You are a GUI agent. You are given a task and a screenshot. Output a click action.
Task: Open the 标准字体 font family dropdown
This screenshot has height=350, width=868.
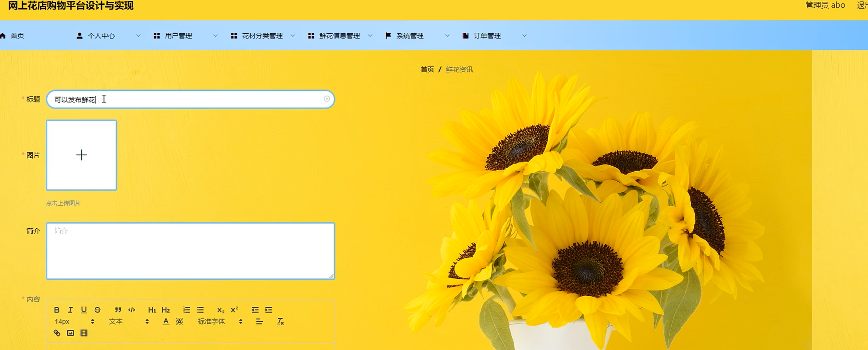pos(220,321)
